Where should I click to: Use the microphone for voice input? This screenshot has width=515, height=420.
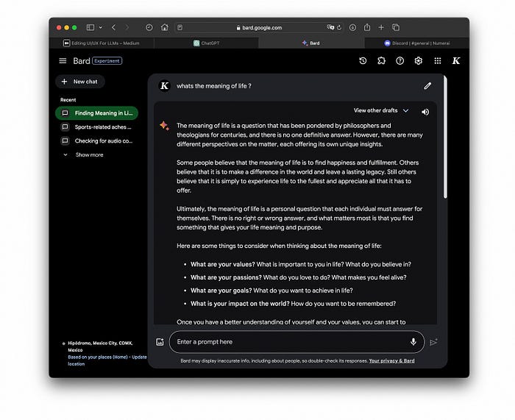(413, 342)
